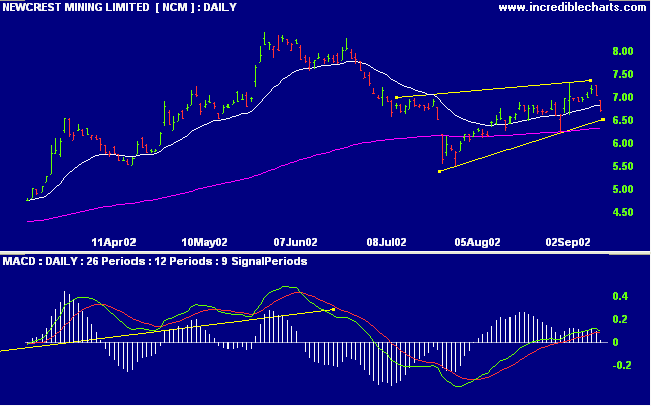Click the 07Jun02 date label
This screenshot has width=651, height=406.
coord(295,242)
